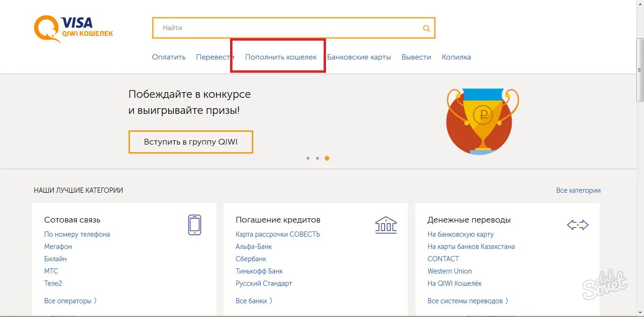The height and width of the screenshot is (317, 644).
Task: Expand Все банки list
Action: [254, 301]
